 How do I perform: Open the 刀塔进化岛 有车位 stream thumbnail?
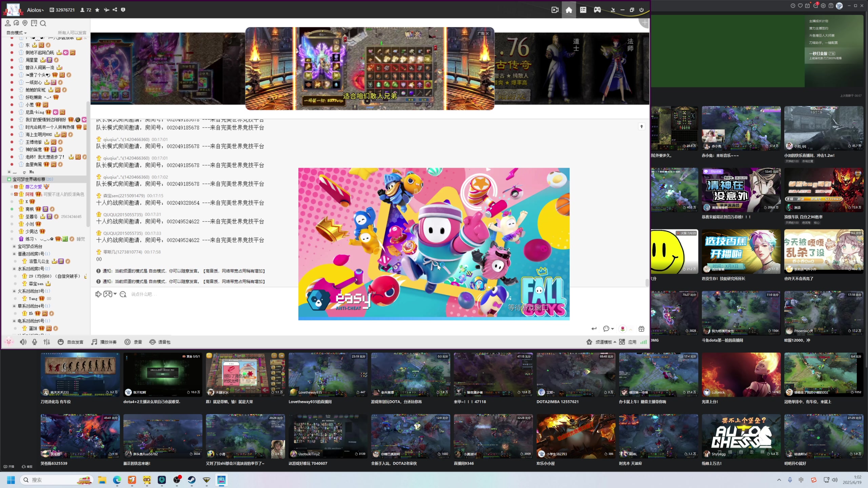point(80,374)
